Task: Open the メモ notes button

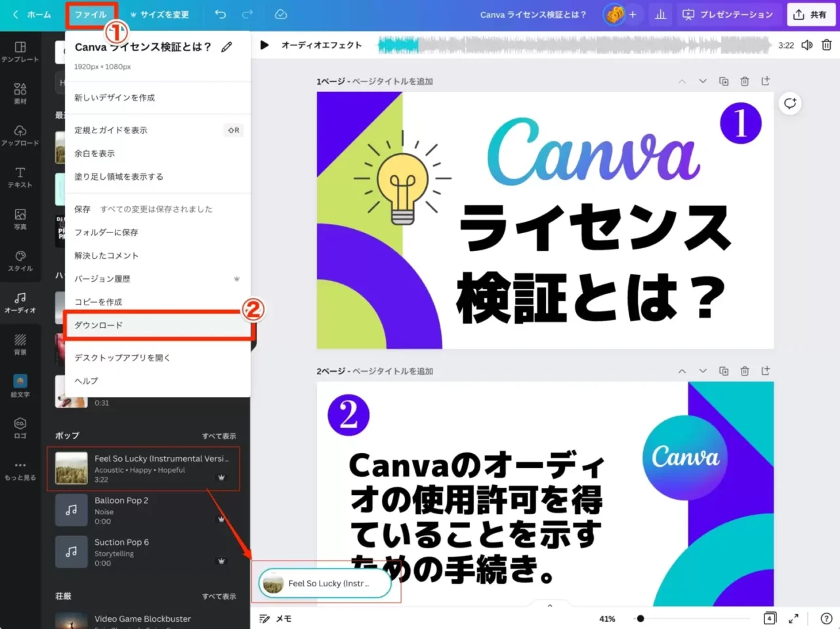Action: 275,618
